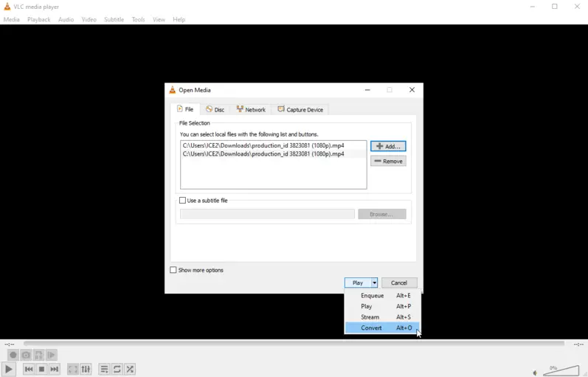Open the Tools menu
Viewport: 588px width, 377px height.
point(138,19)
